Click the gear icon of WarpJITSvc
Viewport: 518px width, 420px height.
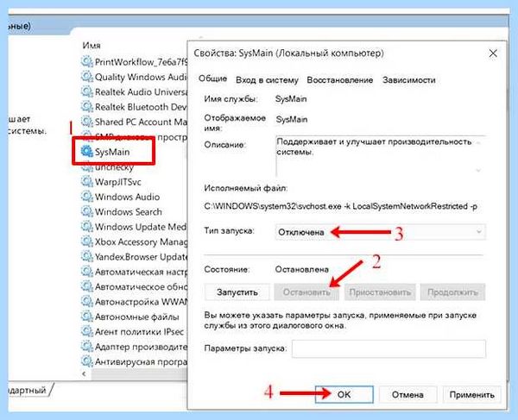click(x=87, y=181)
